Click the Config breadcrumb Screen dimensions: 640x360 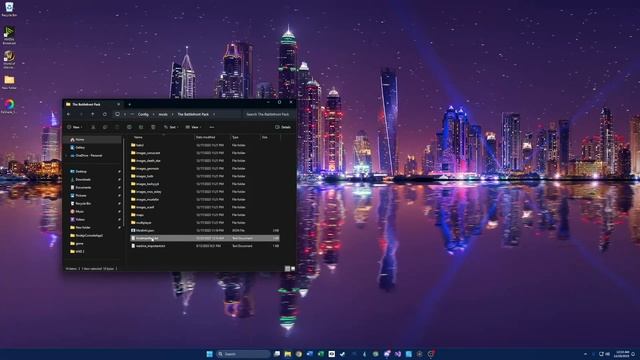point(143,114)
